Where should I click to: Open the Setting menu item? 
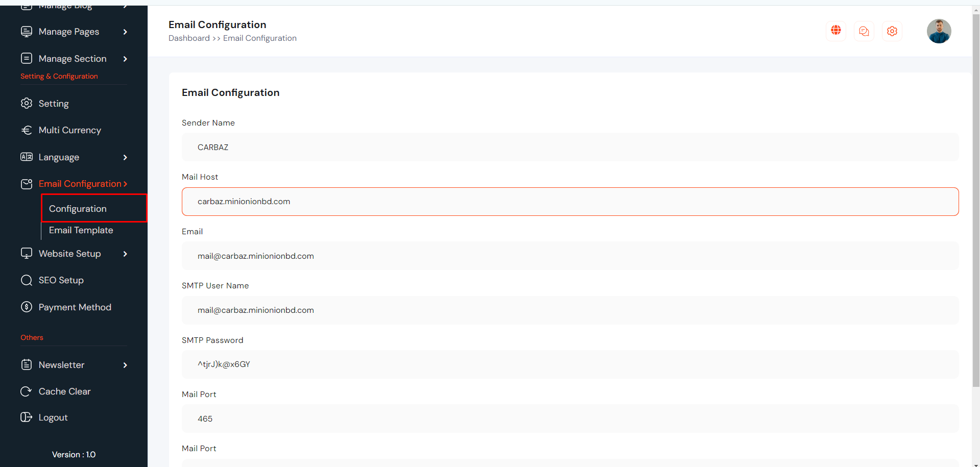(x=54, y=104)
